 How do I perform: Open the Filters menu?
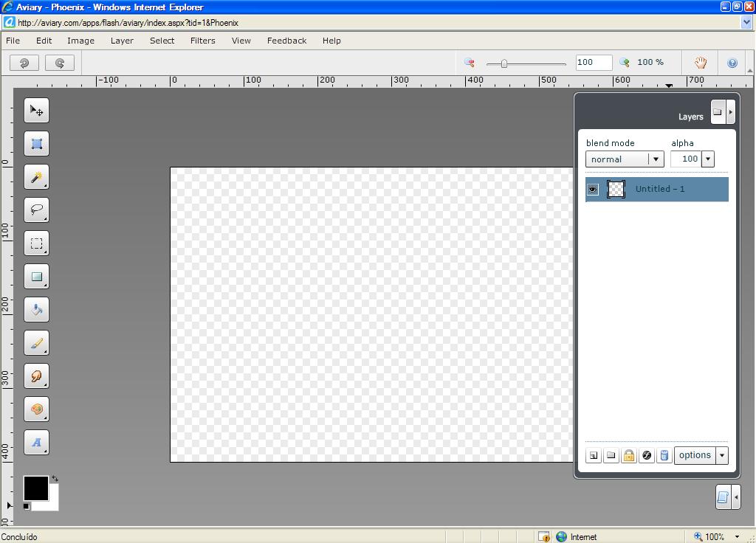[203, 41]
